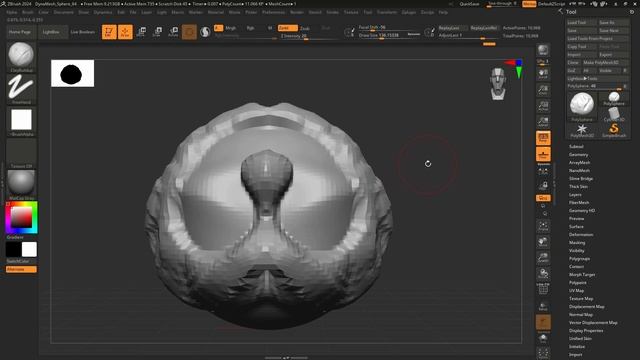Toggle Live Boolean mode
Screen dimensions: 640x360
tap(83, 32)
